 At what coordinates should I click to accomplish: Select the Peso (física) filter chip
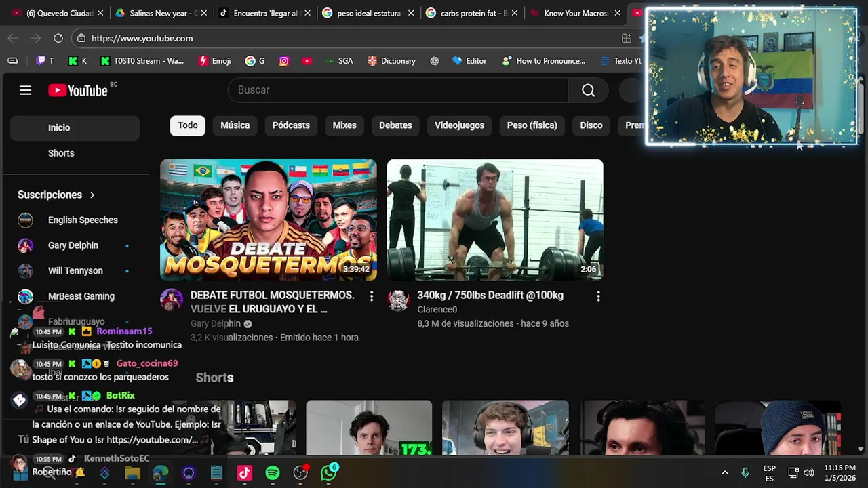(x=532, y=125)
